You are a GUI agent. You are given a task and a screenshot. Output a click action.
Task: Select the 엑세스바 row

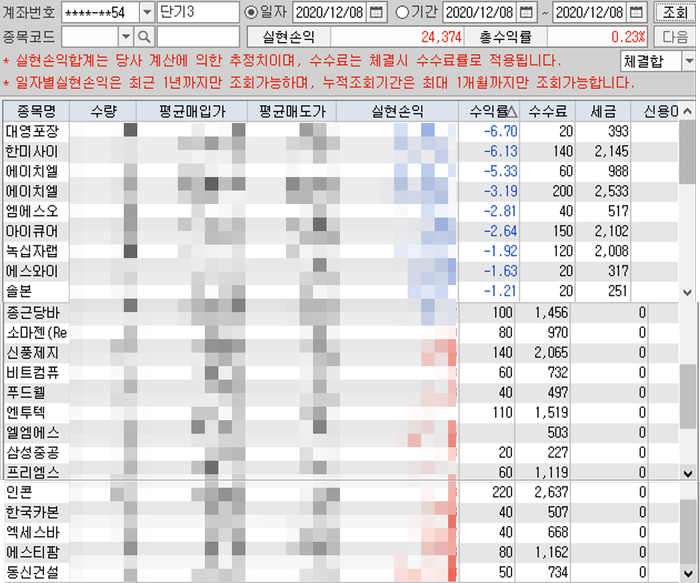(341, 532)
